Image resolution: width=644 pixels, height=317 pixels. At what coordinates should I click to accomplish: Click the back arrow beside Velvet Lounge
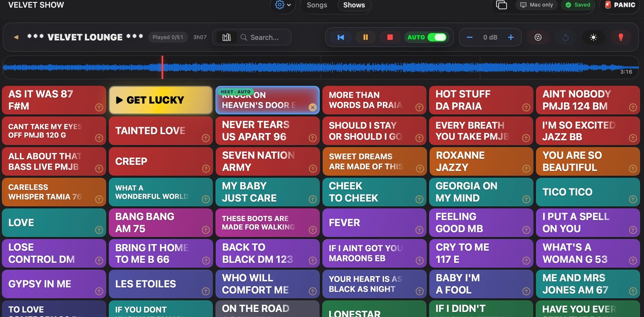point(16,37)
